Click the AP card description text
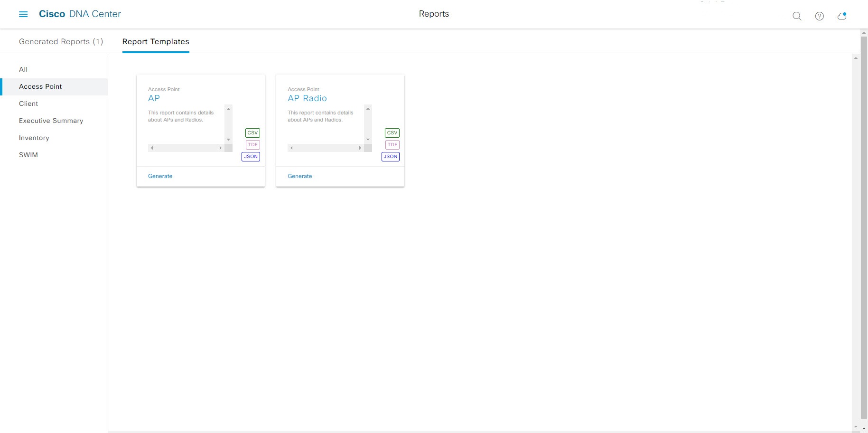This screenshot has width=868, height=433. (x=181, y=116)
